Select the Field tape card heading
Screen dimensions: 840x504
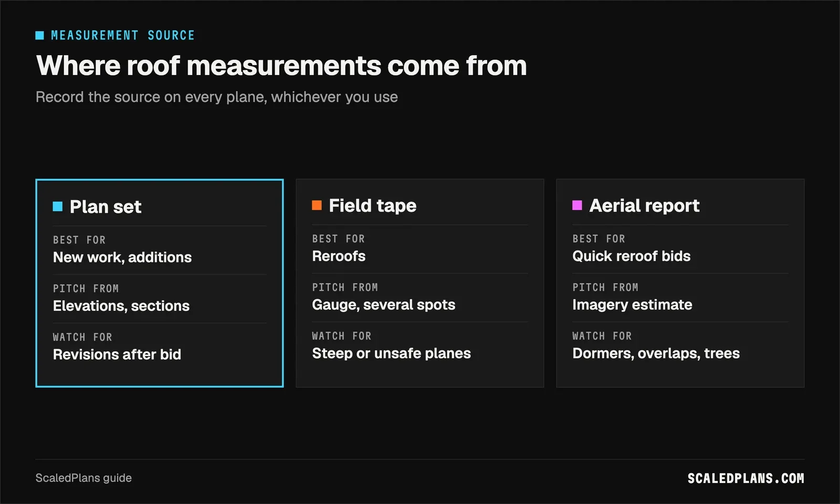tap(373, 206)
